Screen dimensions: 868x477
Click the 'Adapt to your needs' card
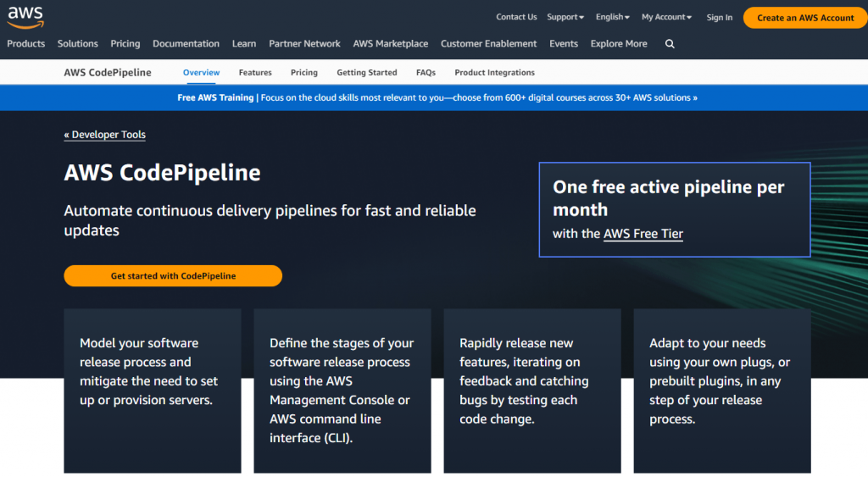click(722, 391)
